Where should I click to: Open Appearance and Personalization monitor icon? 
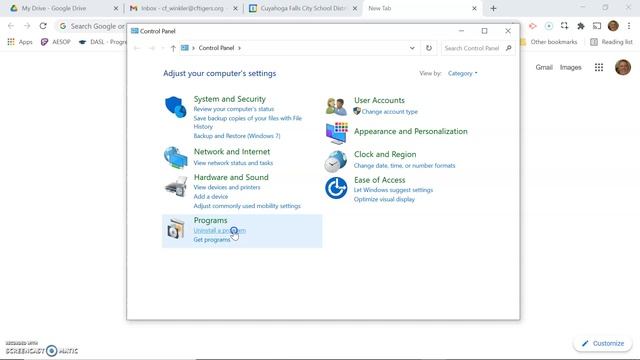pos(337,133)
